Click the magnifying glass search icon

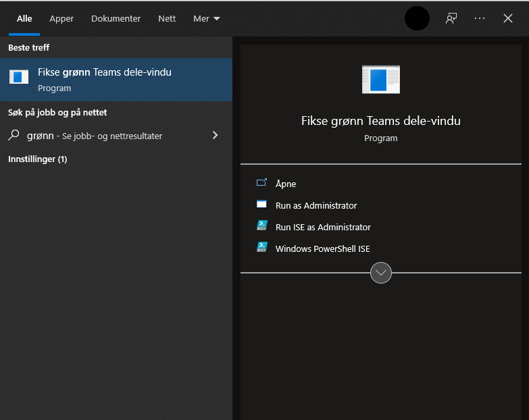tap(14, 135)
